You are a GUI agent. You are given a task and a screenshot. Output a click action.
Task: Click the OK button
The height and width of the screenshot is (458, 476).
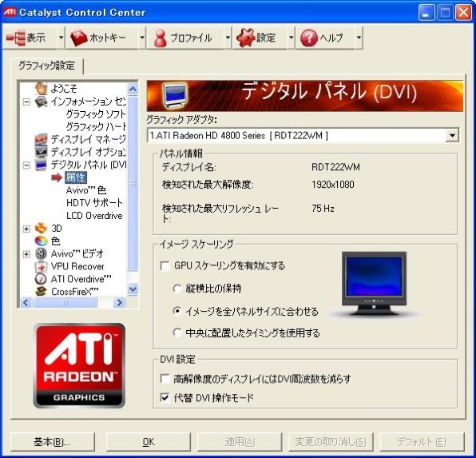coord(148,441)
